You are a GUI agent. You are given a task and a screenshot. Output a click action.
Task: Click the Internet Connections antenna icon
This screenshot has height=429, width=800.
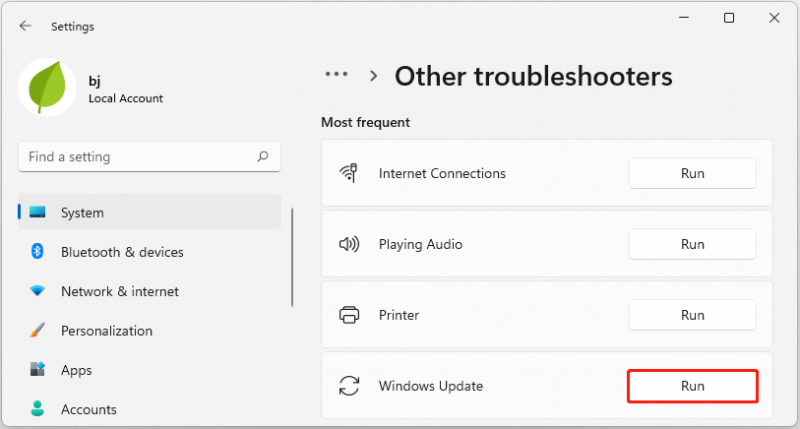coord(349,173)
